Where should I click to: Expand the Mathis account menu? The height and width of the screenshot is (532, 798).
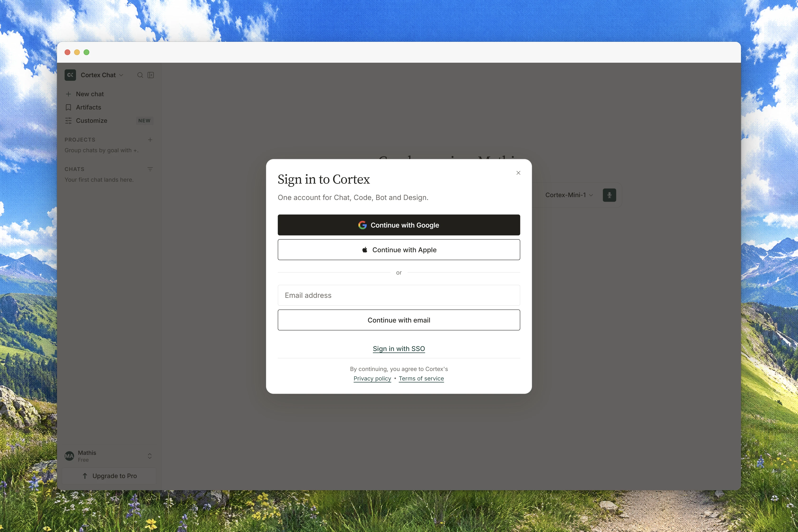pos(109,456)
